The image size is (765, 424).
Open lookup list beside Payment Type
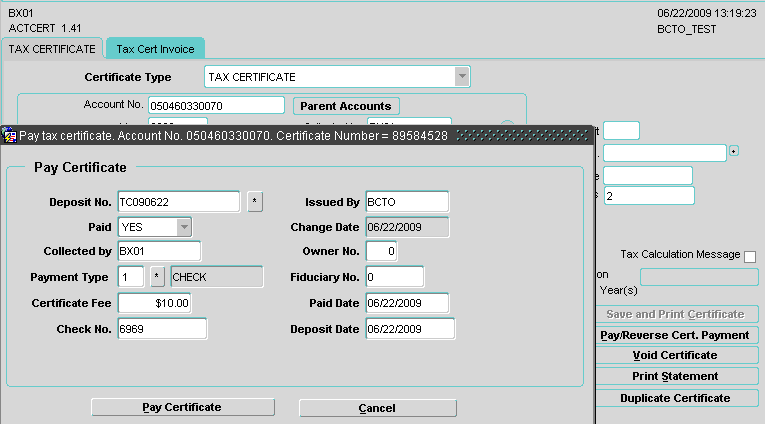157,276
